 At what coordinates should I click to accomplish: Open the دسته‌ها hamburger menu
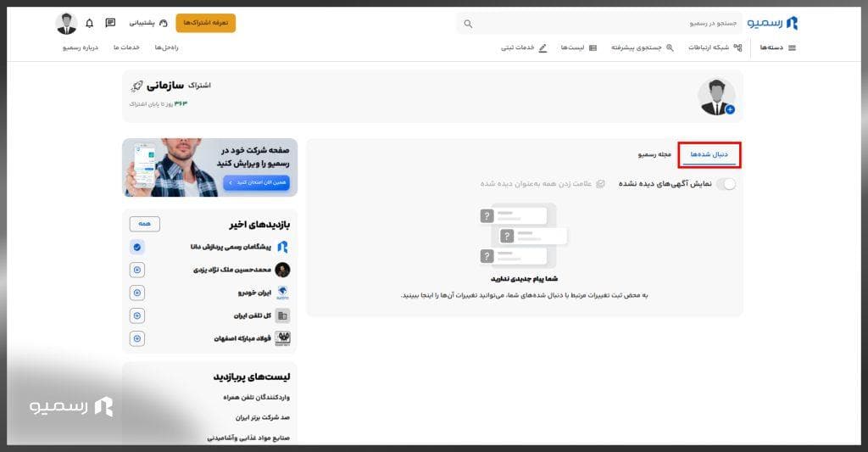point(778,47)
